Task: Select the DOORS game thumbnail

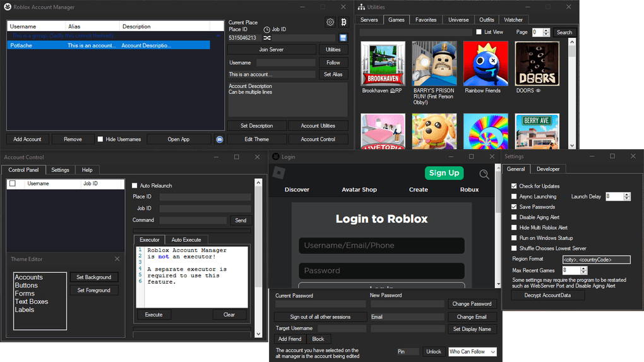Action: [x=537, y=63]
